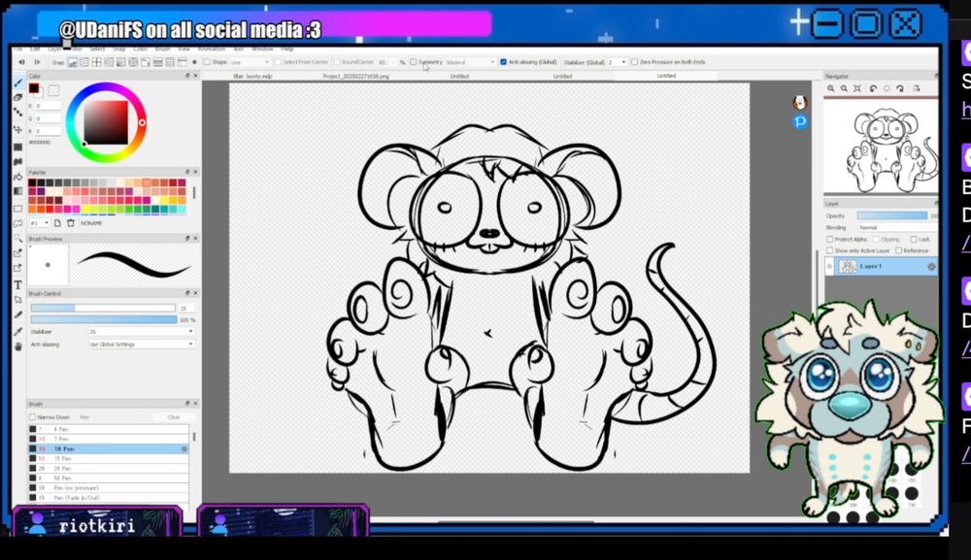Open the Help menu
This screenshot has width=971, height=560.
[287, 49]
